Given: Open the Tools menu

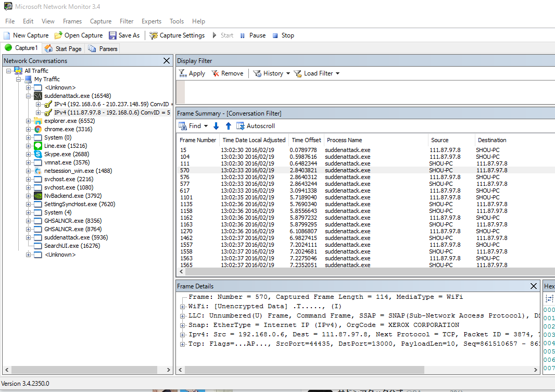Looking at the screenshot, I should pyautogui.click(x=176, y=21).
